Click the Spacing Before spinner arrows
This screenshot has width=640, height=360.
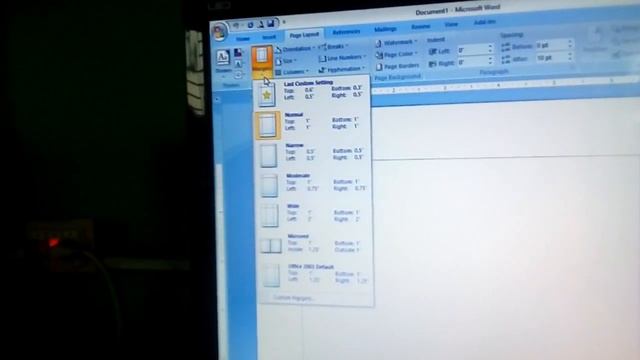click(x=570, y=44)
